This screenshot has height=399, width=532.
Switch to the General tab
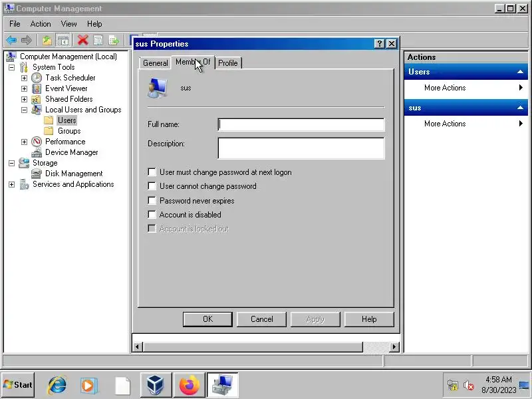[155, 63]
